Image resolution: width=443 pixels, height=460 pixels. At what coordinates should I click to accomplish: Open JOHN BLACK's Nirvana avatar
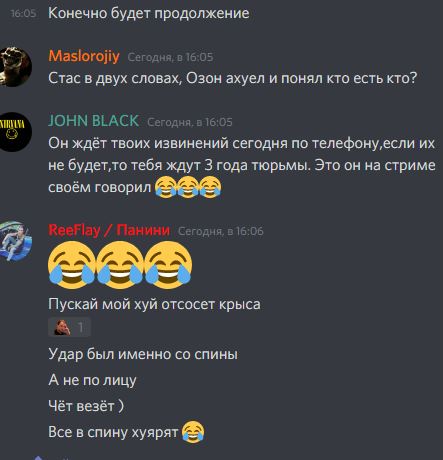coord(15,132)
